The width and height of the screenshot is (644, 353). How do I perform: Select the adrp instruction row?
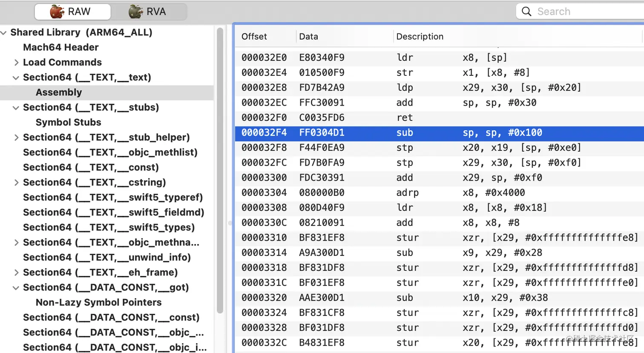440,193
